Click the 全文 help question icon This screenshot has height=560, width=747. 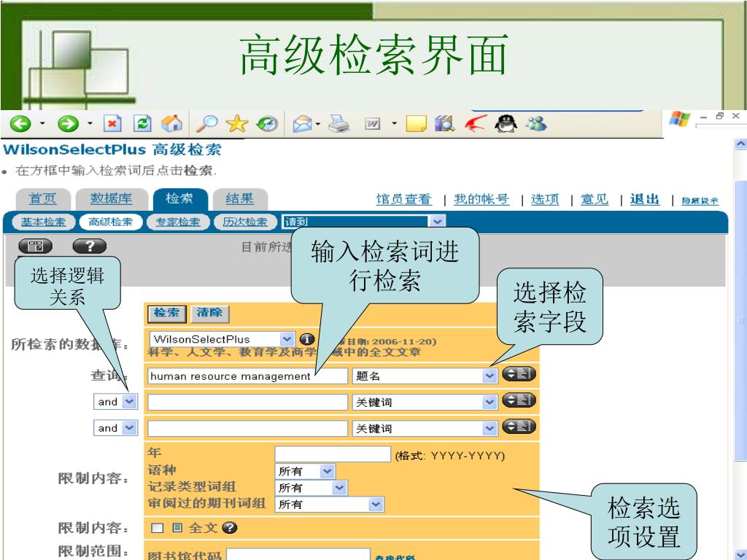230,528
